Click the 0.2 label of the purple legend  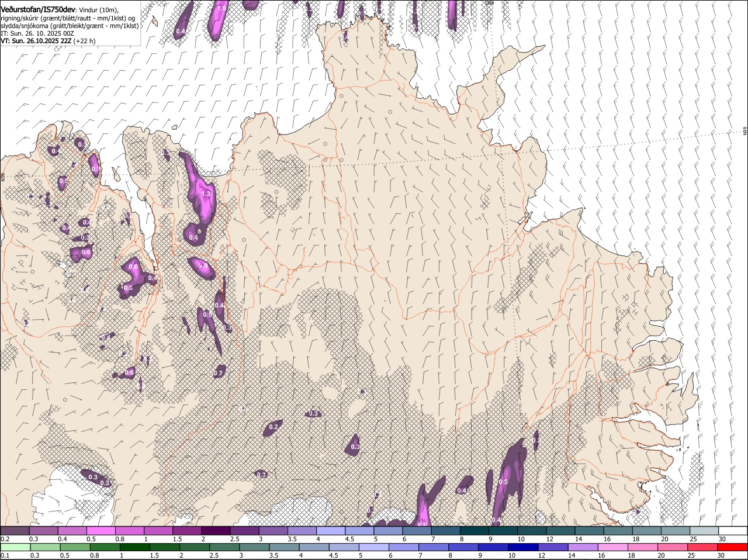(5, 538)
